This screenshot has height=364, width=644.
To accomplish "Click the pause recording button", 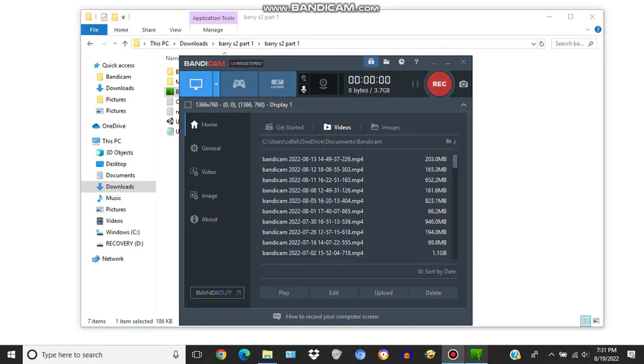I will coord(415,84).
